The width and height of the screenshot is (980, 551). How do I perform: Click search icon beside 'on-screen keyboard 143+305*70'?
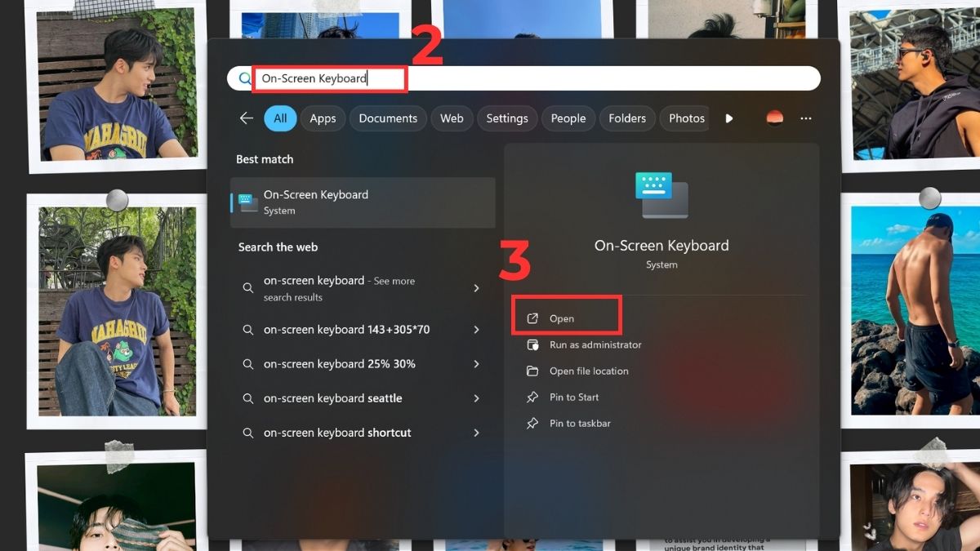coord(247,330)
